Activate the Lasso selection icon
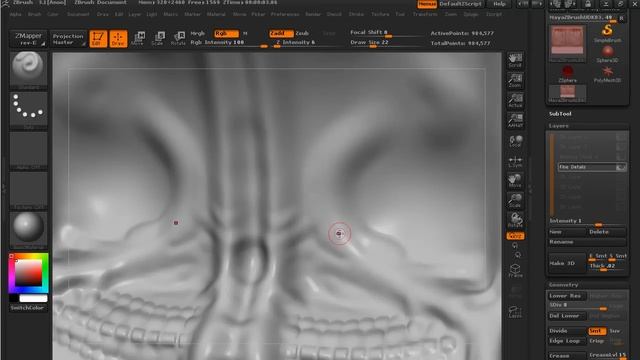 pyautogui.click(x=515, y=312)
